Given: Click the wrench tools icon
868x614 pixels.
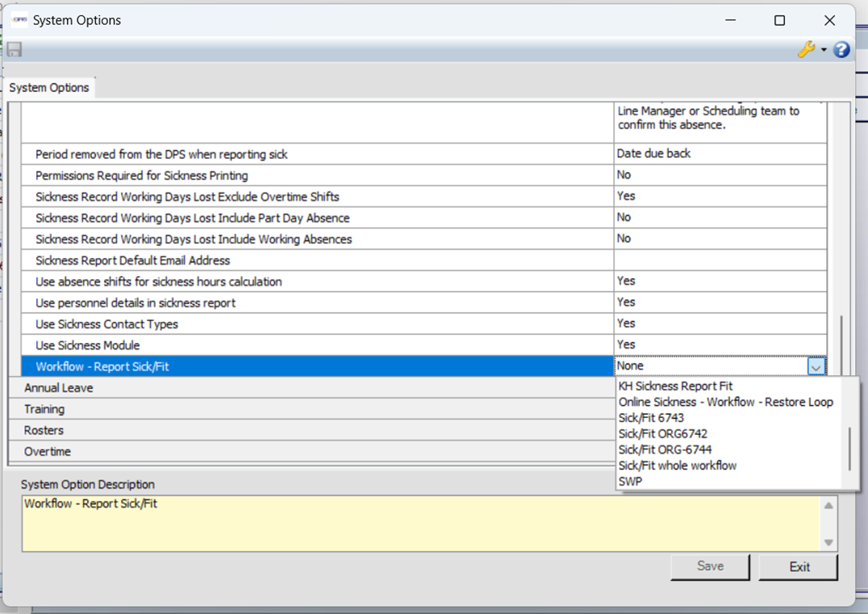Looking at the screenshot, I should (805, 50).
